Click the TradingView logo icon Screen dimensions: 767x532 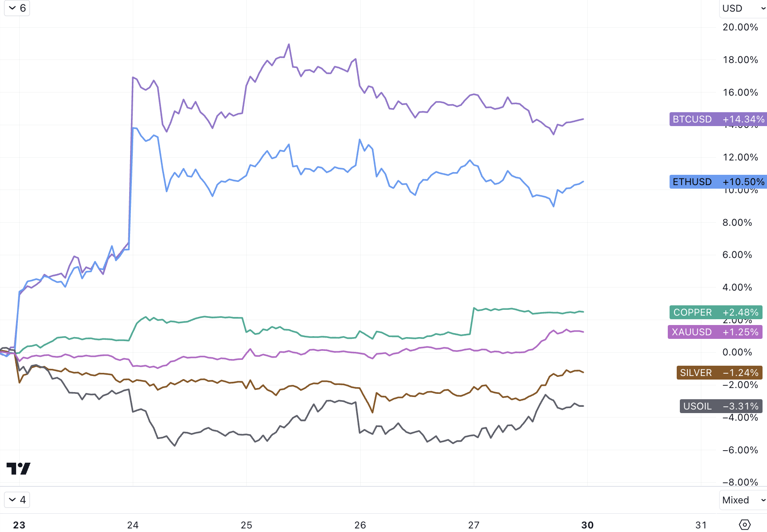point(18,469)
